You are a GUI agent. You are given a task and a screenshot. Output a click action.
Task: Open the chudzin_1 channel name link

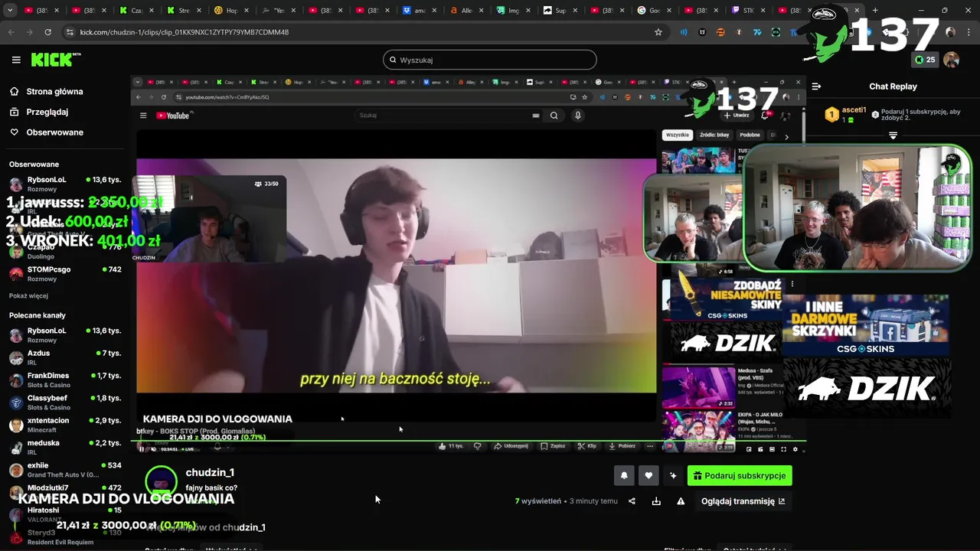[x=210, y=472]
